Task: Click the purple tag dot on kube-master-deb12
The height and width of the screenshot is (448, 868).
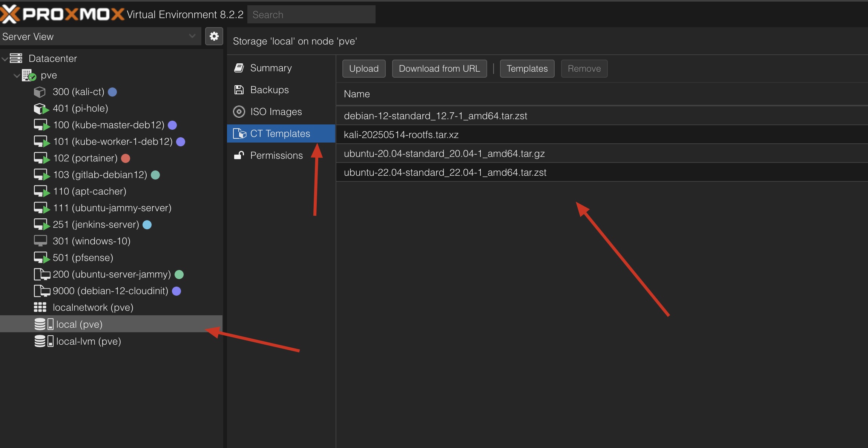Action: [172, 125]
